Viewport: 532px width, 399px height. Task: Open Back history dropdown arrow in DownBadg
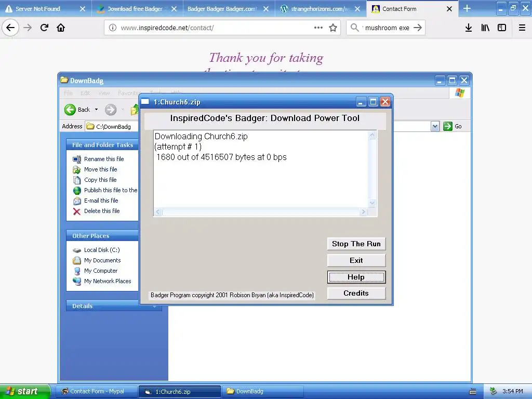click(x=96, y=110)
